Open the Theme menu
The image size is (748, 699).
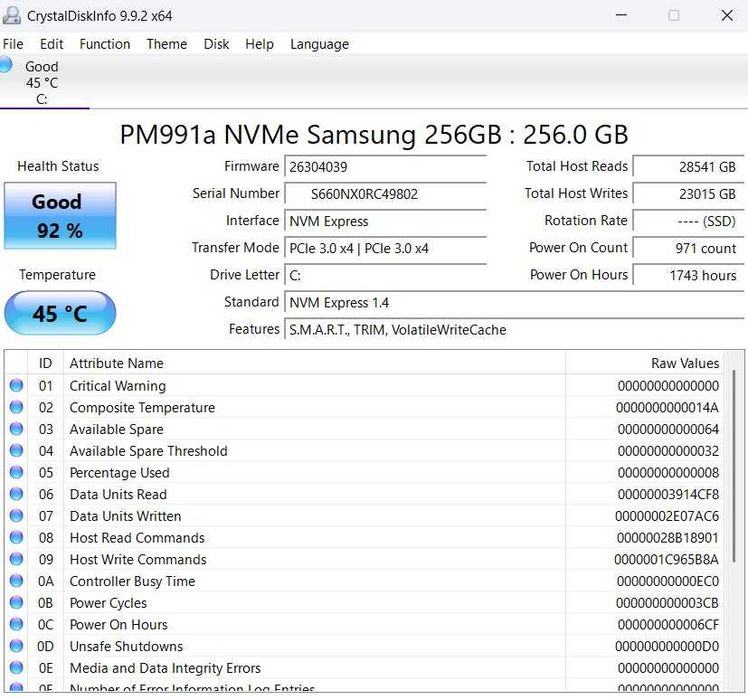click(166, 44)
